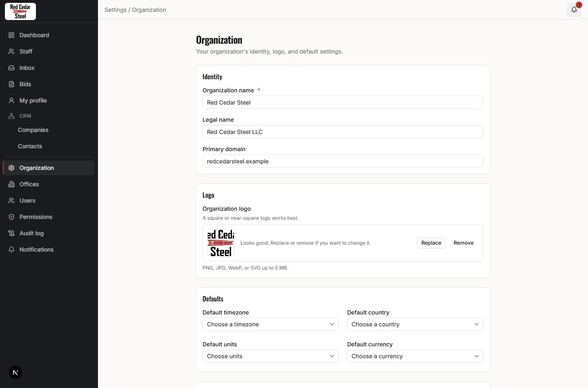588x388 pixels.
Task: Click the Audit log icon
Action: (11, 233)
